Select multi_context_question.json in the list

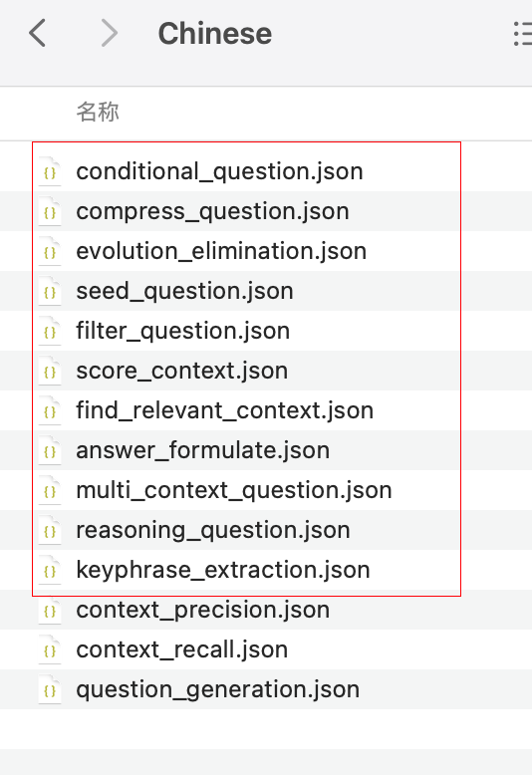click(266, 491)
